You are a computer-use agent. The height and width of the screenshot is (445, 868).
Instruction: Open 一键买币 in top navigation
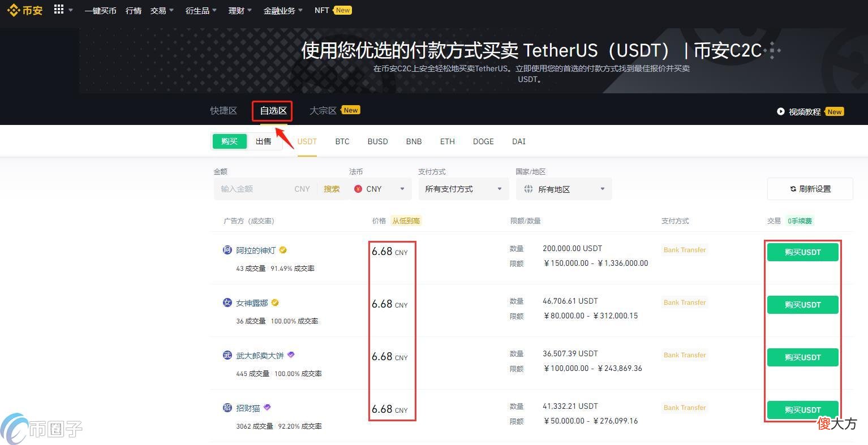[100, 10]
